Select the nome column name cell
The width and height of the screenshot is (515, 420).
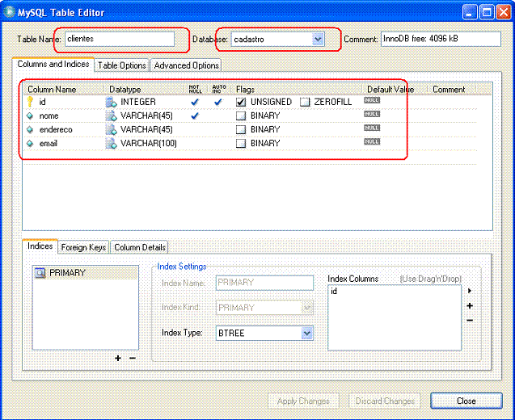49,115
